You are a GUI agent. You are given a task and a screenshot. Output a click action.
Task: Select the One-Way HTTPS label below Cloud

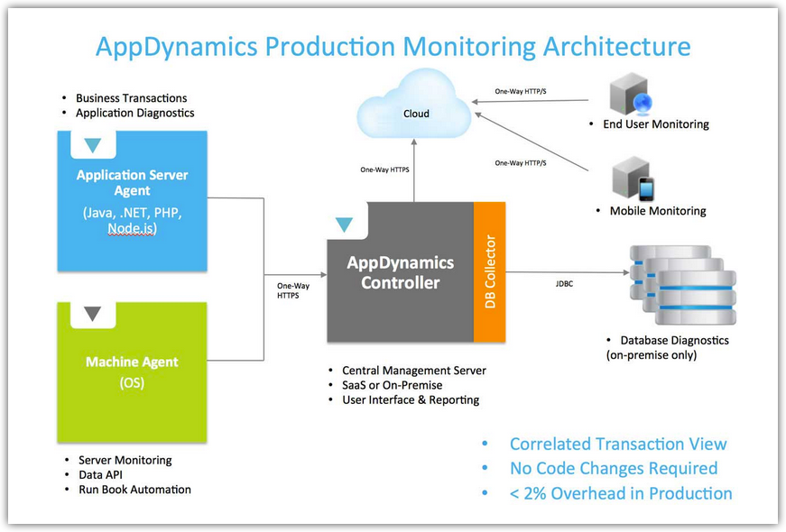point(385,170)
